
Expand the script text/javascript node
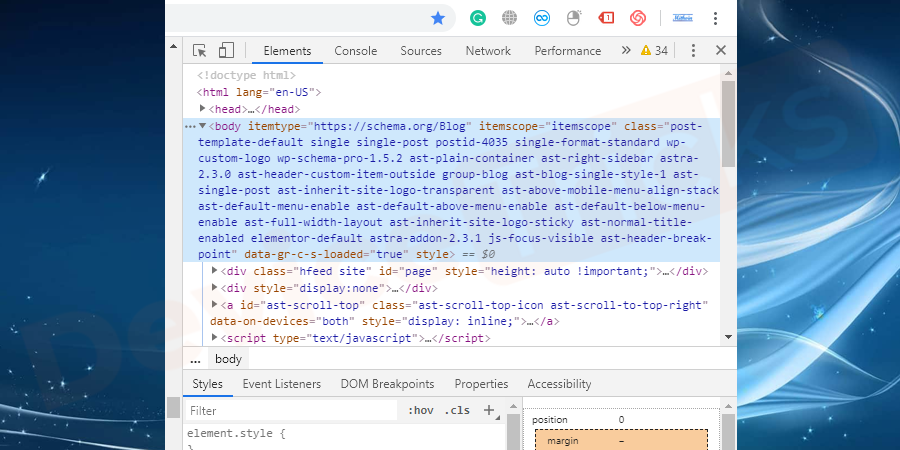[215, 338]
